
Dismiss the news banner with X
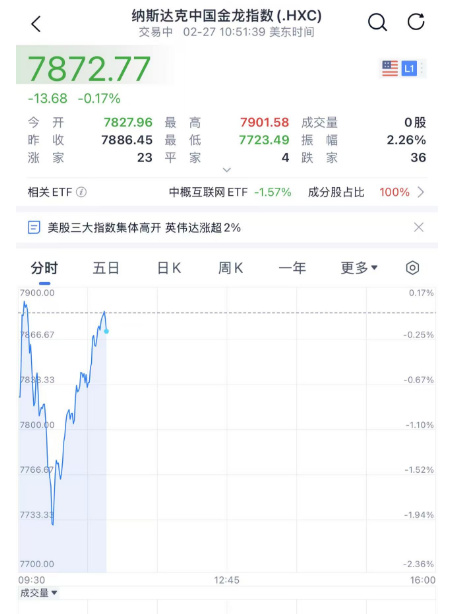pyautogui.click(x=419, y=227)
